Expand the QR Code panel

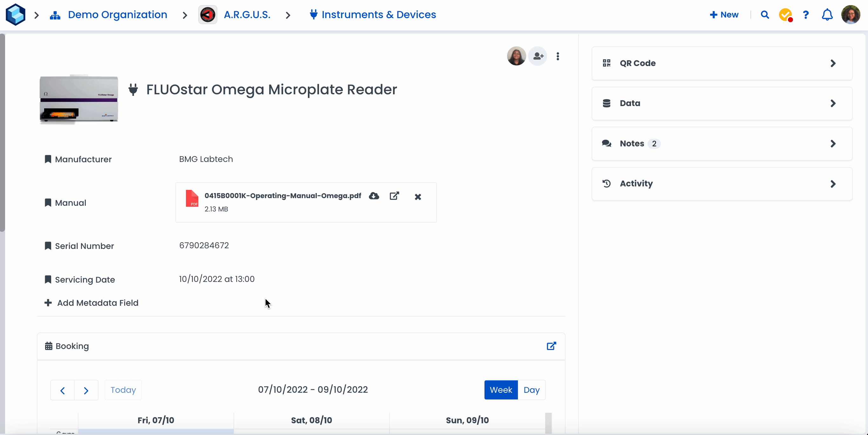pyautogui.click(x=722, y=63)
